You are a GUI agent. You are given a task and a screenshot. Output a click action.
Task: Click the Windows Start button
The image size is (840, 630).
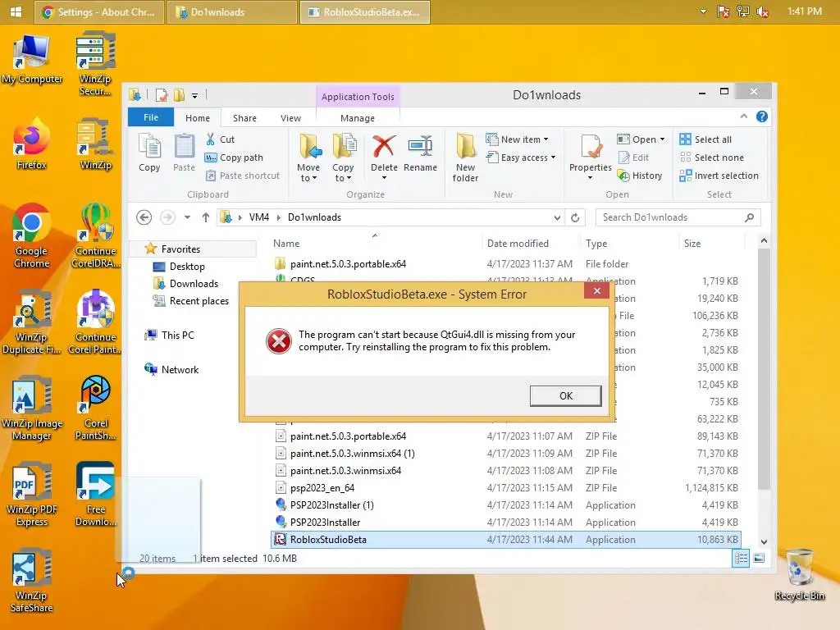click(x=16, y=11)
